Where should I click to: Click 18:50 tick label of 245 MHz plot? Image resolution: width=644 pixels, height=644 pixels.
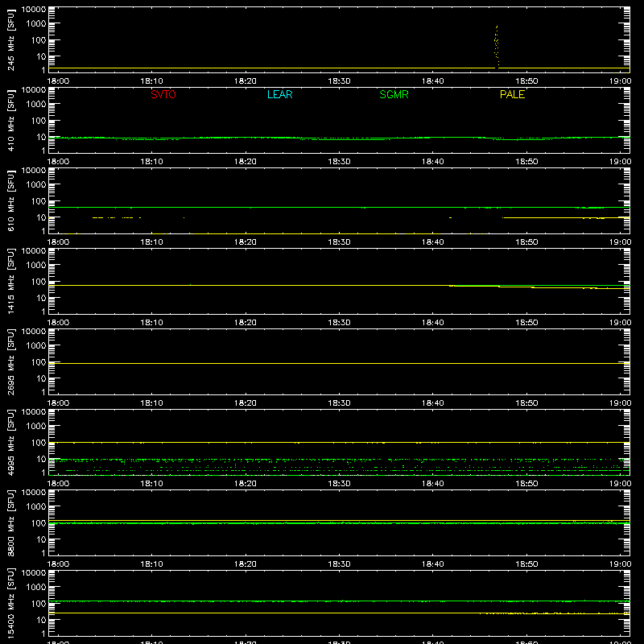point(526,81)
